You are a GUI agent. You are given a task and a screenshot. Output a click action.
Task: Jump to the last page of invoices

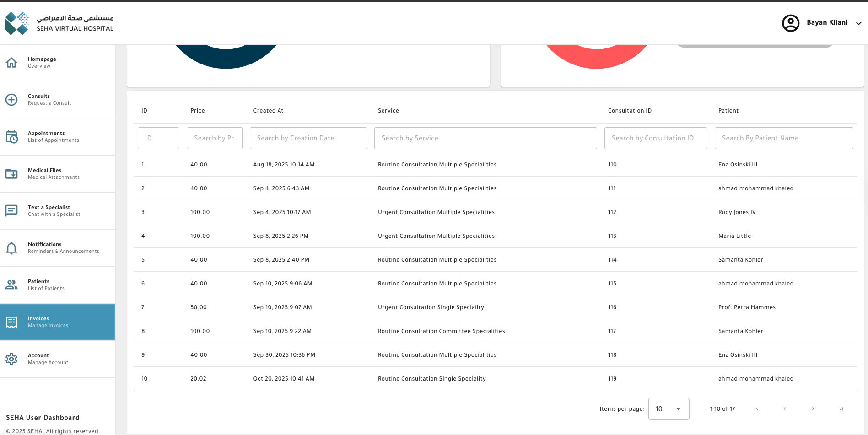coord(841,409)
